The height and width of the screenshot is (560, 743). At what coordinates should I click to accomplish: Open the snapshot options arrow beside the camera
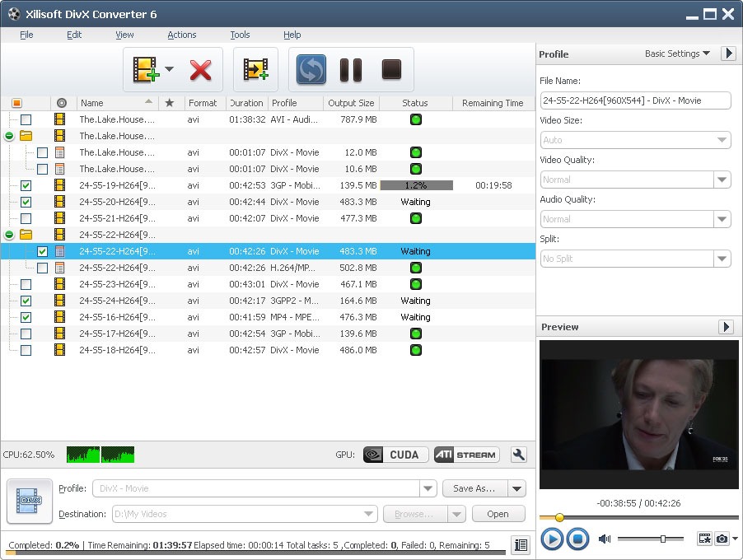point(735,539)
